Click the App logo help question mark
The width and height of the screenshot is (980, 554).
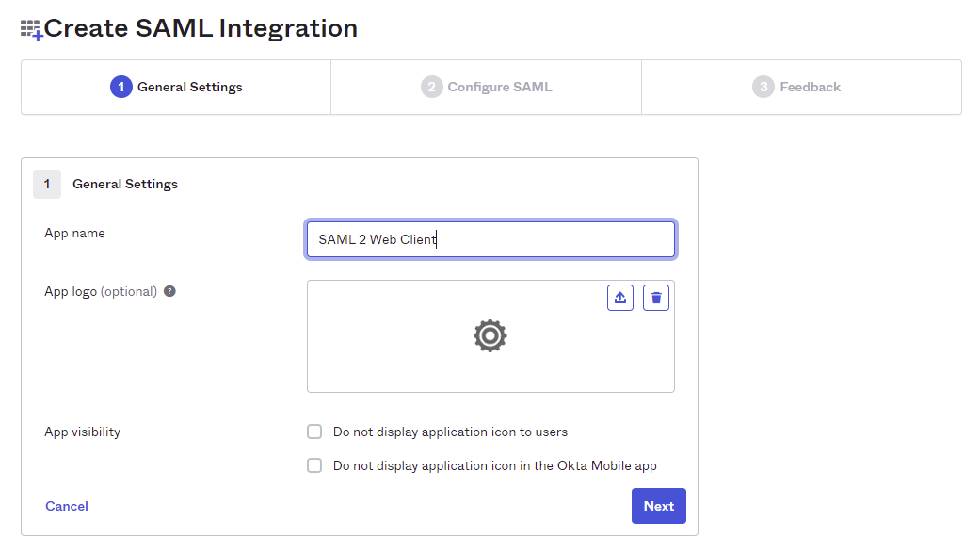[x=169, y=291]
